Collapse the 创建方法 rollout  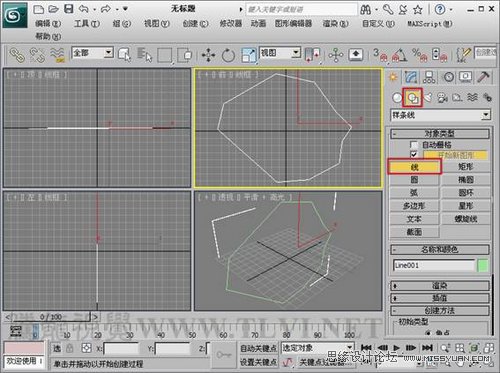440,311
